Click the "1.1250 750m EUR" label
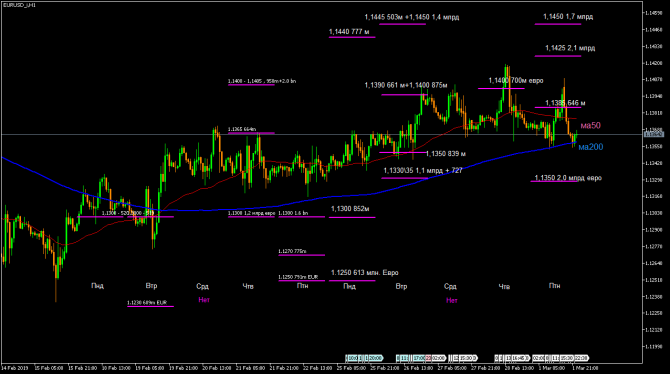The height and width of the screenshot is (374, 670). pyautogui.click(x=298, y=277)
